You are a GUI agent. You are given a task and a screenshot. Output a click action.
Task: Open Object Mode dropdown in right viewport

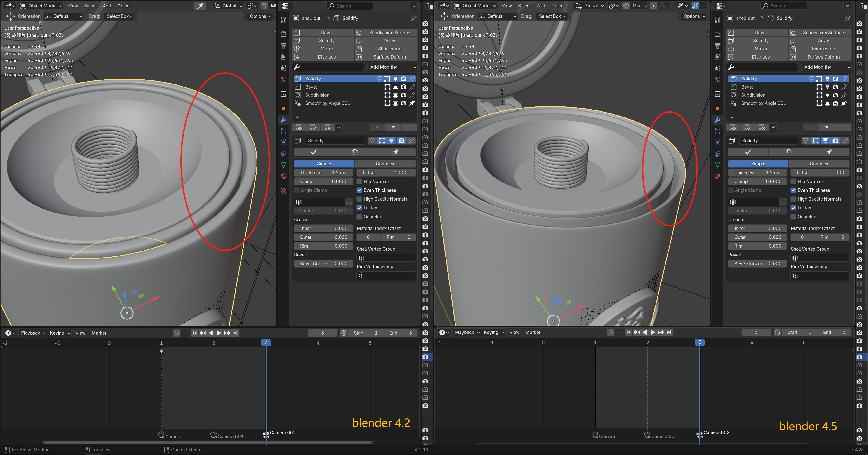pos(475,6)
